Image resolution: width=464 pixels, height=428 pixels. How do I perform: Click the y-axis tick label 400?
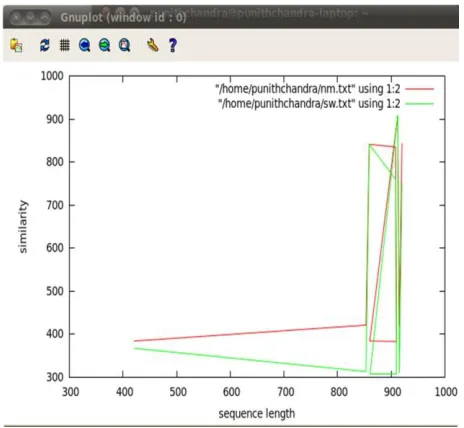(x=55, y=334)
